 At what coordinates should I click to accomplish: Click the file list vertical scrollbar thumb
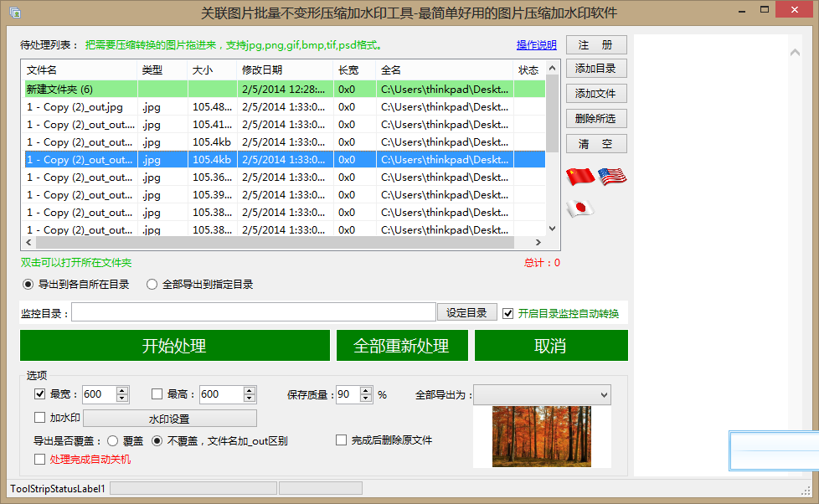(x=552, y=115)
